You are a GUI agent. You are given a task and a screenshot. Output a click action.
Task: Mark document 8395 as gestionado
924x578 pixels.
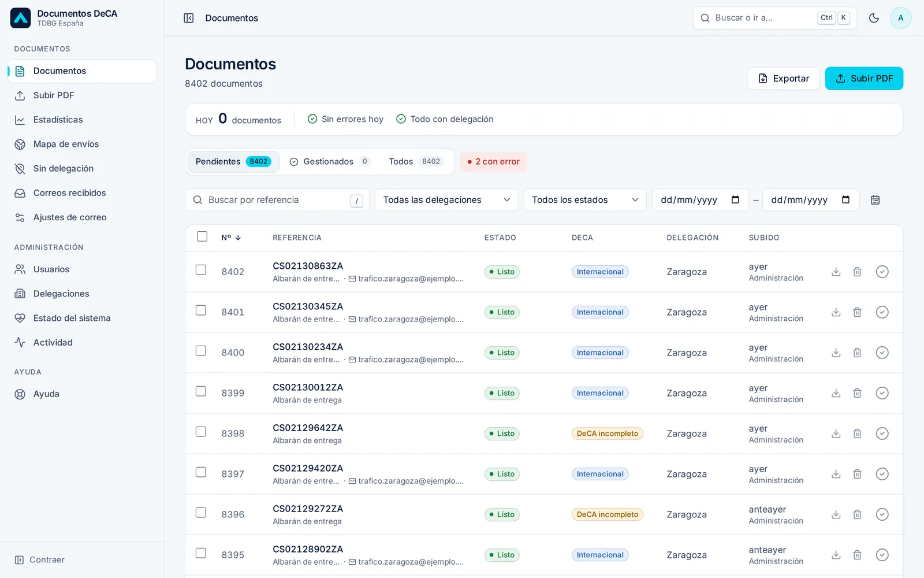pyautogui.click(x=882, y=555)
